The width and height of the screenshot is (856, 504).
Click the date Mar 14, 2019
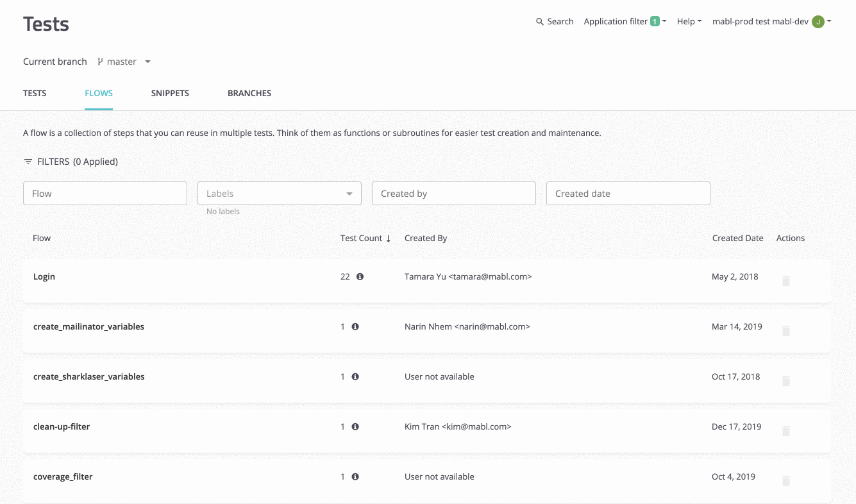tap(737, 327)
